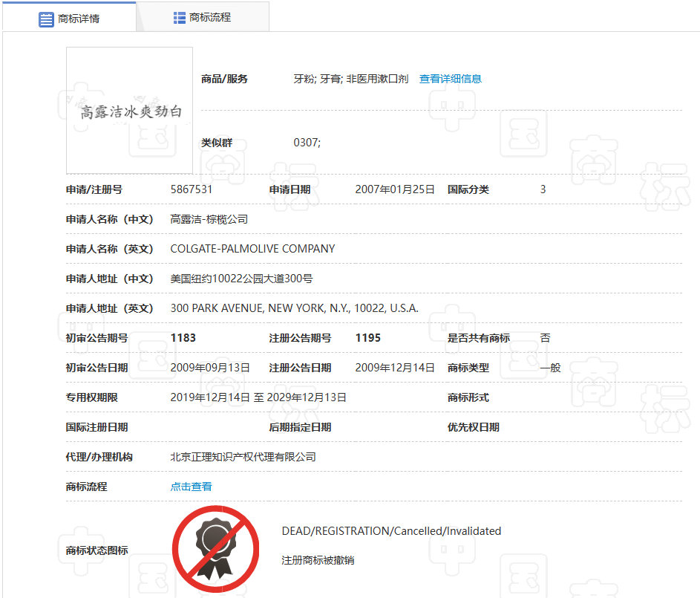Click the similar group code 0307
This screenshot has width=700, height=598.
tap(307, 143)
